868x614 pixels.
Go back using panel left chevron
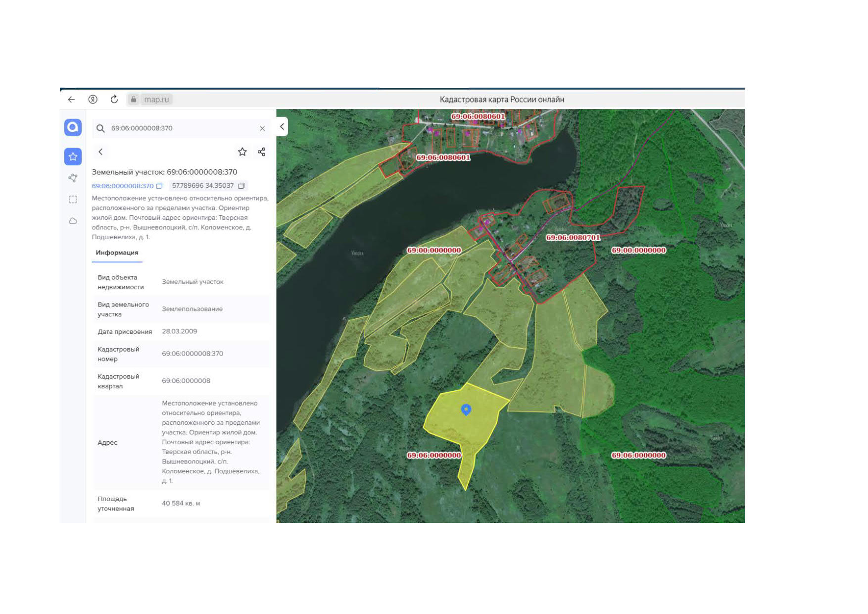point(100,152)
